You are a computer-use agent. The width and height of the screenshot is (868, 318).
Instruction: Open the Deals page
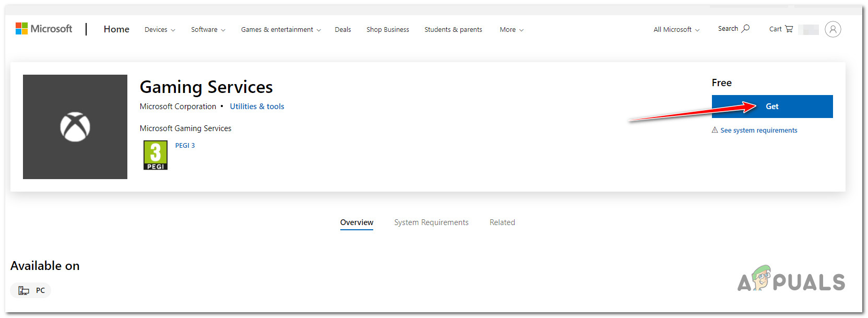(343, 30)
